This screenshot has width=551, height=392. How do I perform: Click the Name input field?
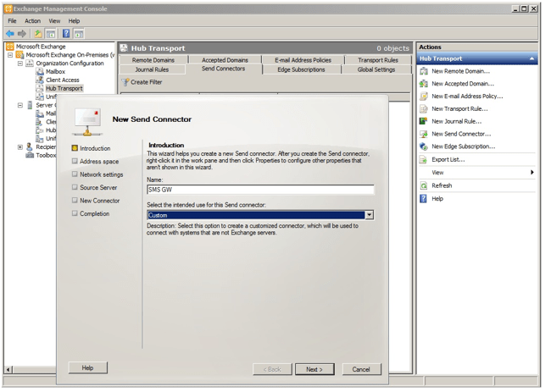pyautogui.click(x=260, y=190)
